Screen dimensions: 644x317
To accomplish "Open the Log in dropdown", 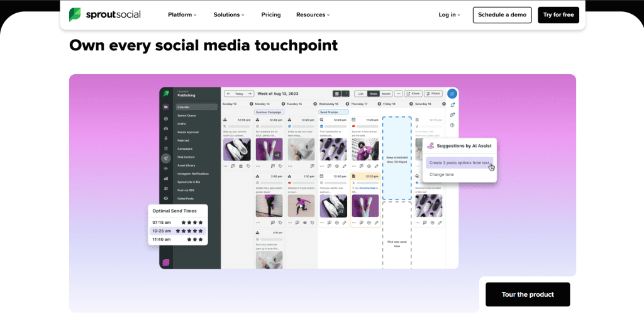I will click(449, 14).
